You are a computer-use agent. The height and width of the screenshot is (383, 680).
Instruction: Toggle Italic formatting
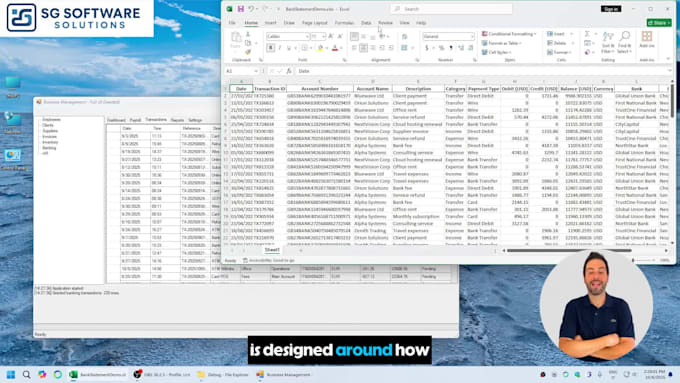pyautogui.click(x=280, y=48)
